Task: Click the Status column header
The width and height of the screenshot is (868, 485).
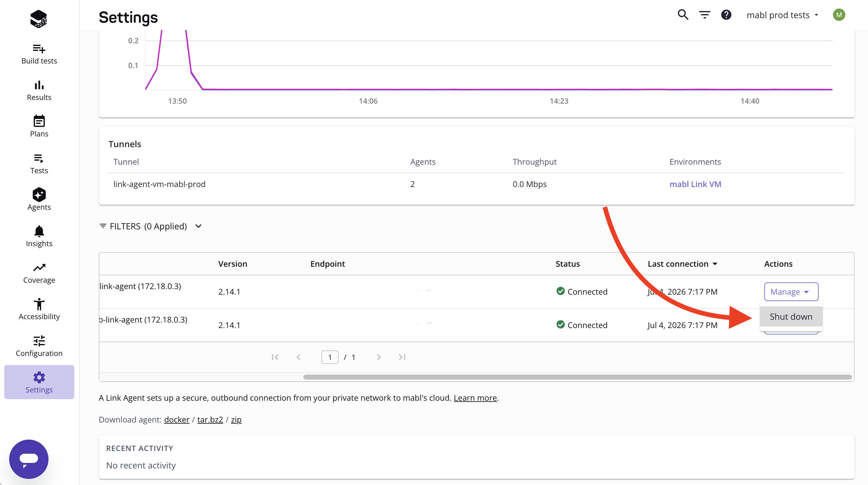Action: coord(567,264)
